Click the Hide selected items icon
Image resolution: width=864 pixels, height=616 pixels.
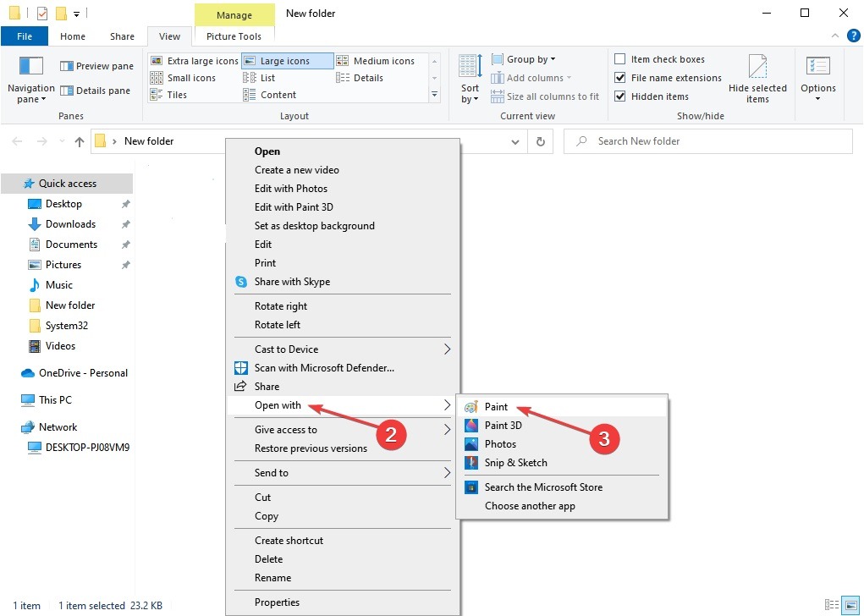tap(757, 67)
